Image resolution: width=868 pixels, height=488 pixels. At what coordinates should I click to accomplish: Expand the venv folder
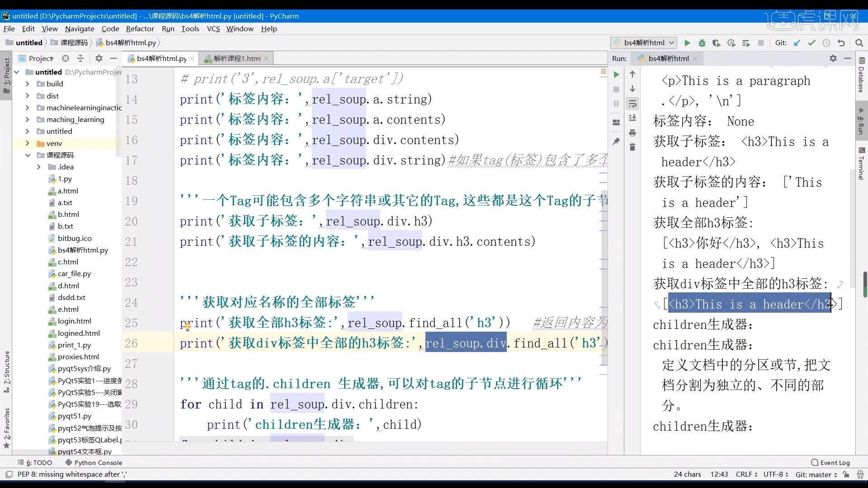pyautogui.click(x=27, y=143)
